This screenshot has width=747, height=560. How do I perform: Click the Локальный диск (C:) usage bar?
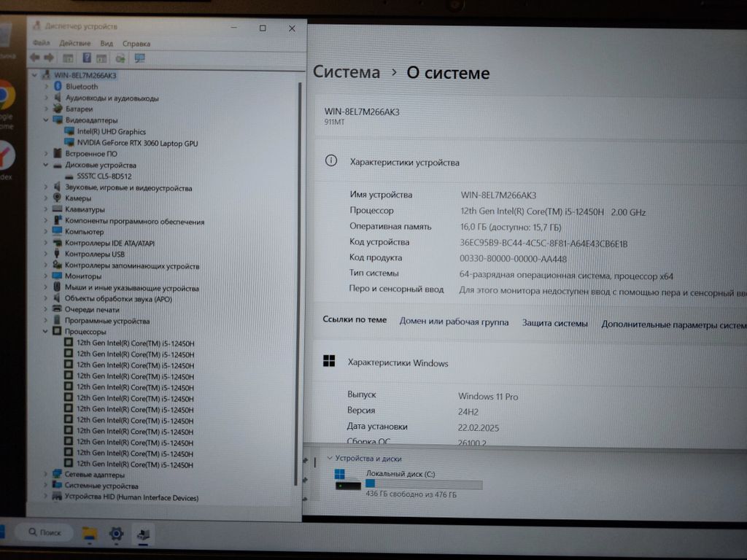point(424,484)
